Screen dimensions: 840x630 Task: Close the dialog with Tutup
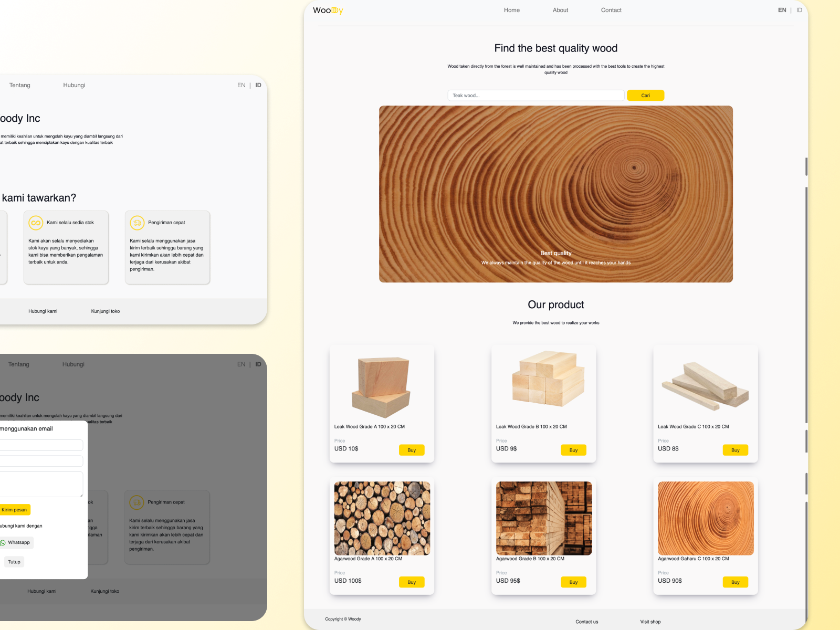[14, 562]
